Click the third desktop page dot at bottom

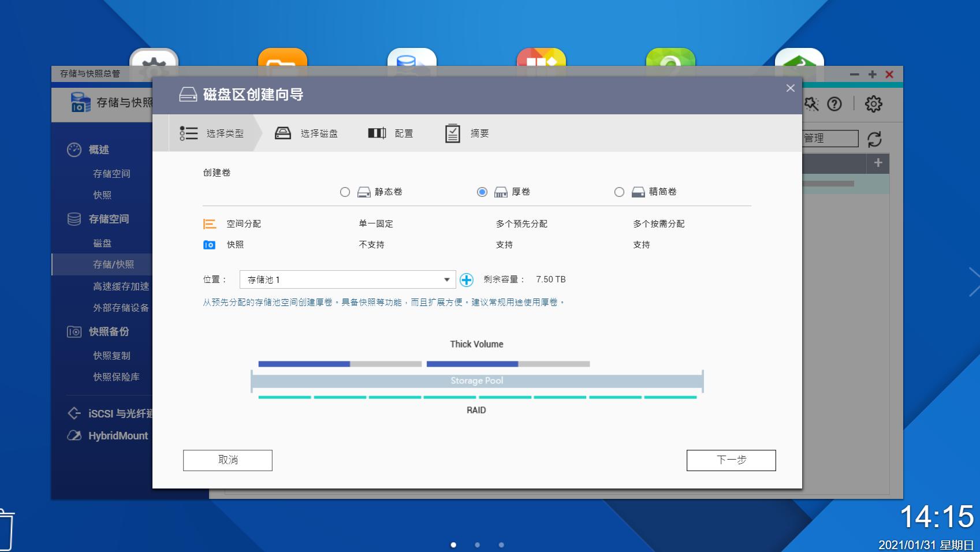tap(501, 543)
